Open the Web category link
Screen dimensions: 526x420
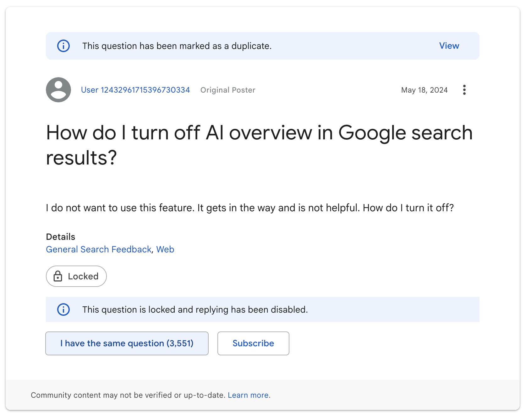(x=165, y=249)
